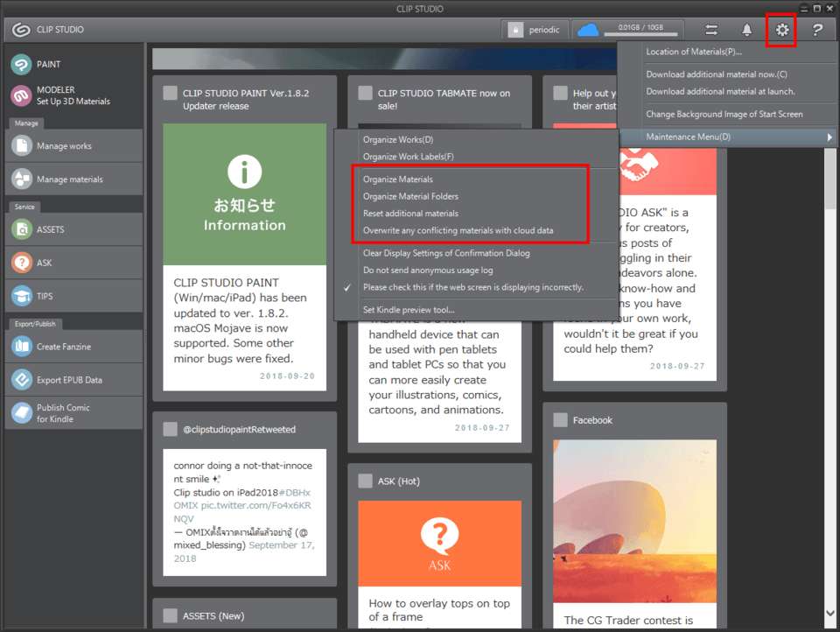
Task: Click the 2018-09-20 date text
Action: coord(287,376)
